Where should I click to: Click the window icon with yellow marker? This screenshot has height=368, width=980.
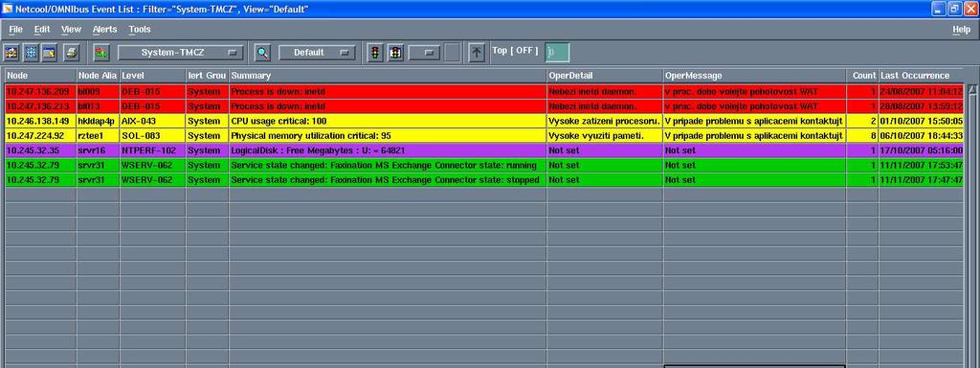[x=50, y=53]
